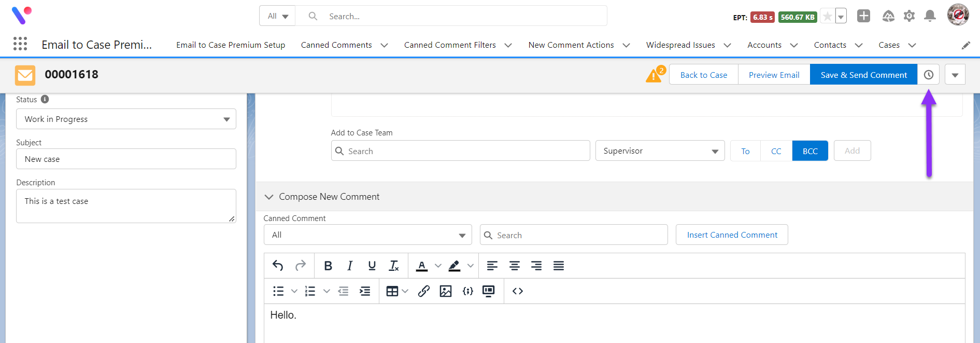Toggle italic formatting

coord(350,266)
